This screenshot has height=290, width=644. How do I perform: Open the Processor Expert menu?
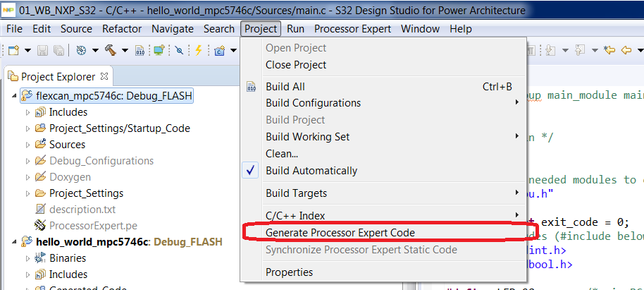click(353, 29)
